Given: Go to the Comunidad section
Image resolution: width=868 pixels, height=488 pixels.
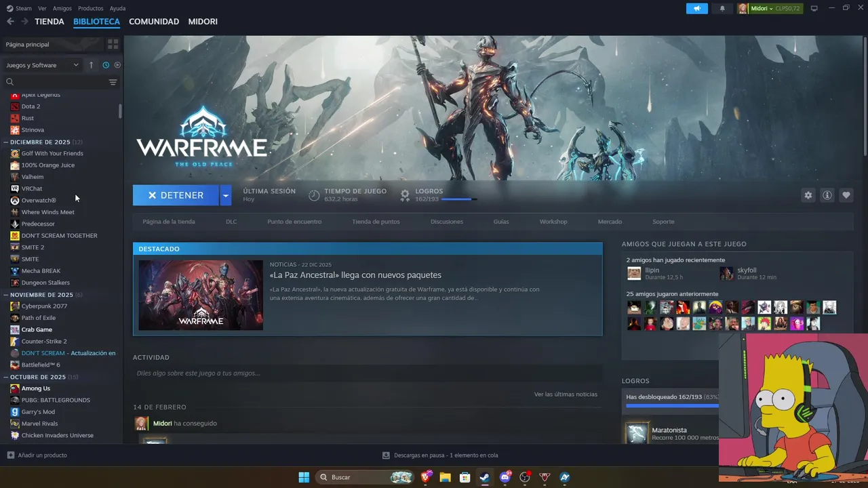Looking at the screenshot, I should coord(154,22).
